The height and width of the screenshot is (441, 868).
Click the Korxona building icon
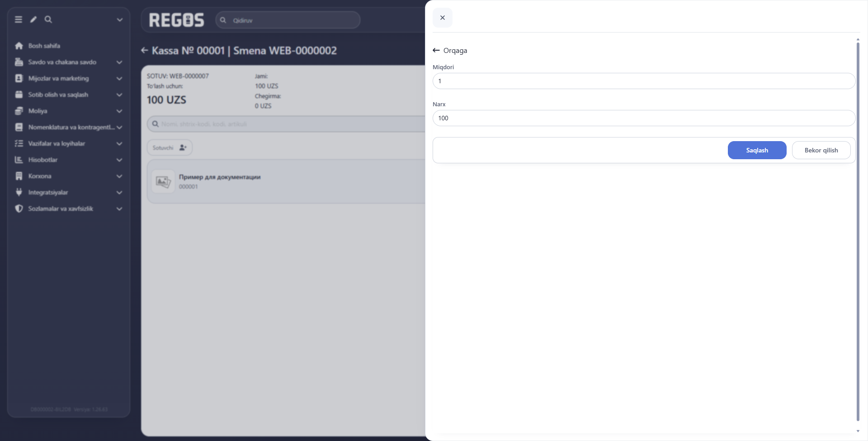pyautogui.click(x=19, y=176)
